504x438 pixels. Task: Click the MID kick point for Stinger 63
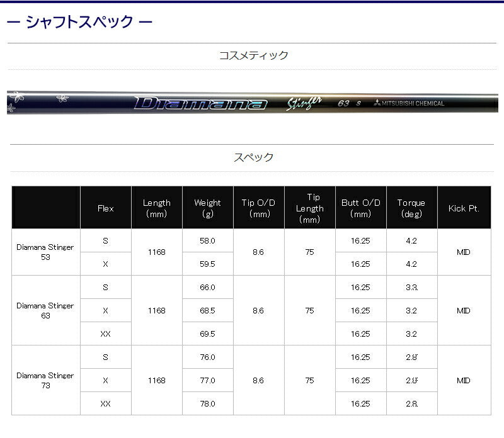464,310
